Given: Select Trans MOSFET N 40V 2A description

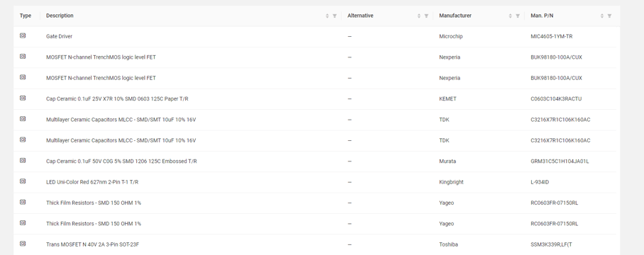Looking at the screenshot, I should coord(92,244).
